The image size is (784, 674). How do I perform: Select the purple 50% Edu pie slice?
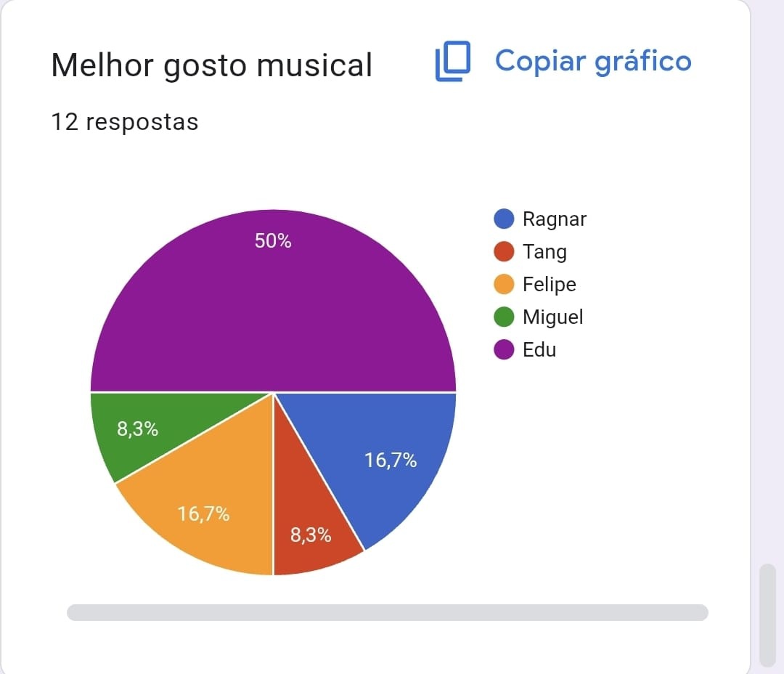[273, 300]
